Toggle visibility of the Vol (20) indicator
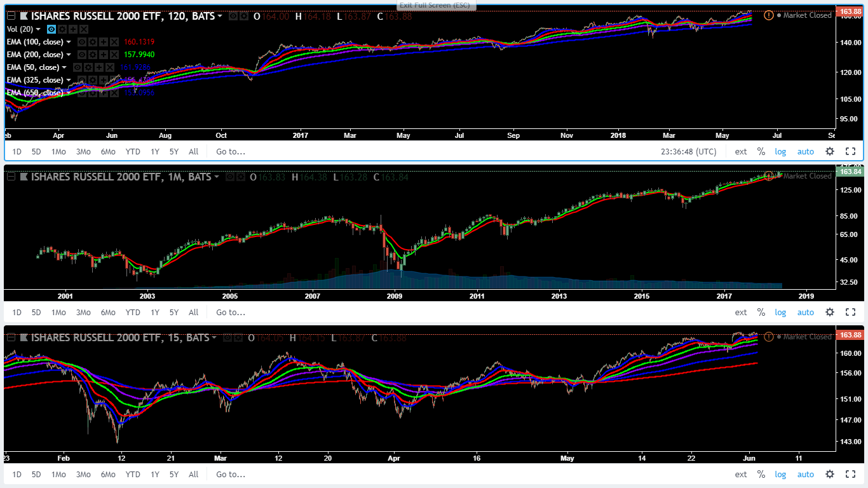This screenshot has height=488, width=868. point(51,29)
